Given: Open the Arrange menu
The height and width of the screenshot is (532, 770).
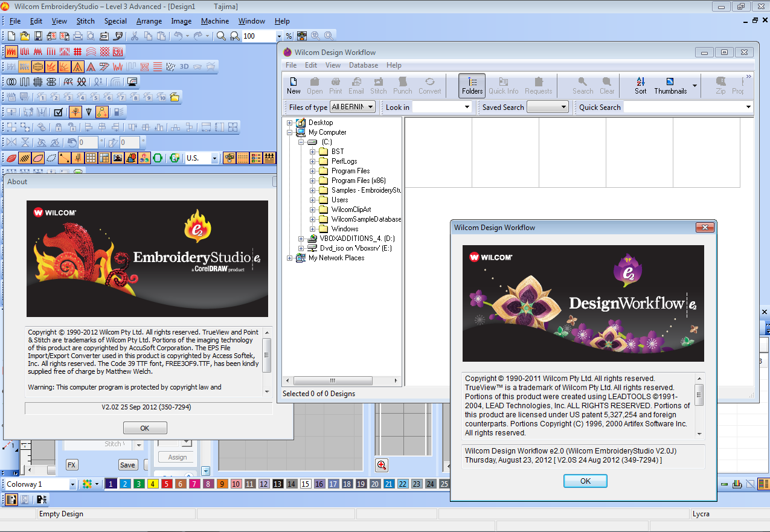Looking at the screenshot, I should point(149,21).
